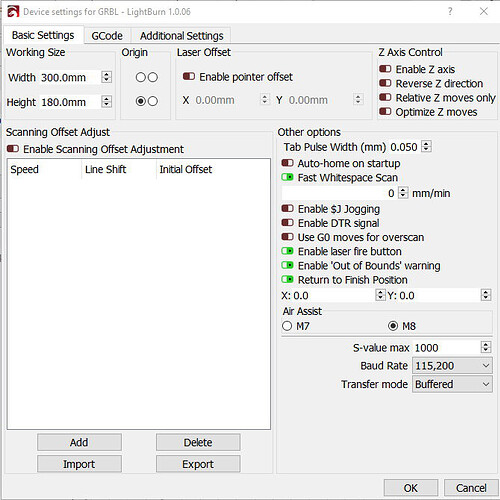Select M8 air assist option
500x500 pixels.
393,326
